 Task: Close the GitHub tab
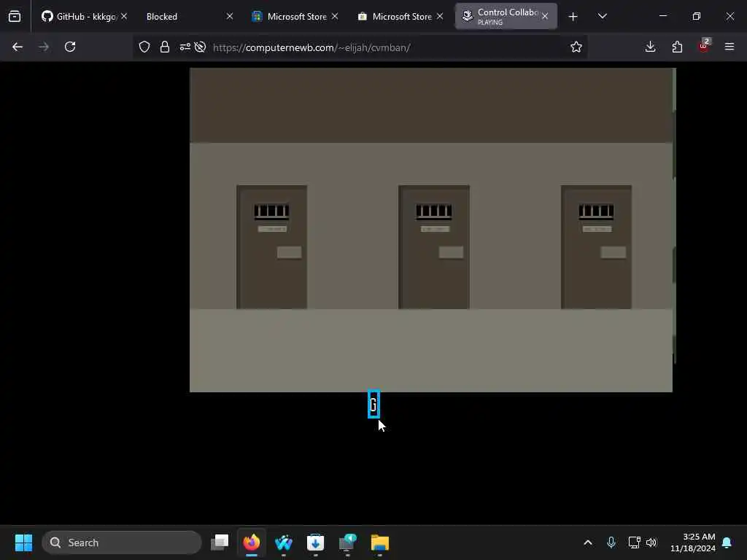124,16
